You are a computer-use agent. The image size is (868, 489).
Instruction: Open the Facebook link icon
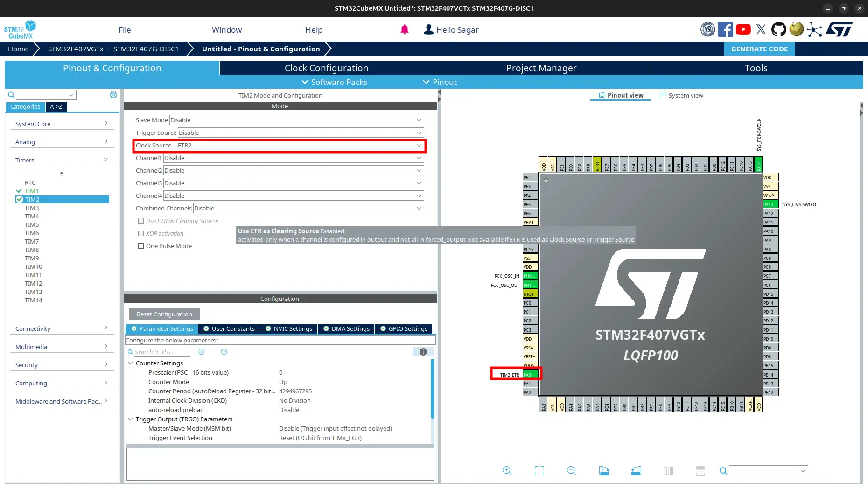click(x=725, y=29)
